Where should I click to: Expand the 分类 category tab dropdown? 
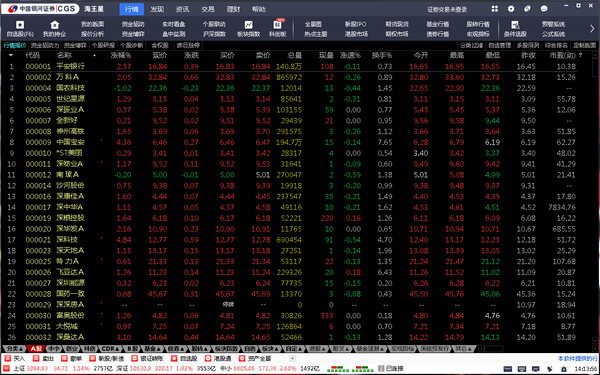pyautogui.click(x=15, y=349)
